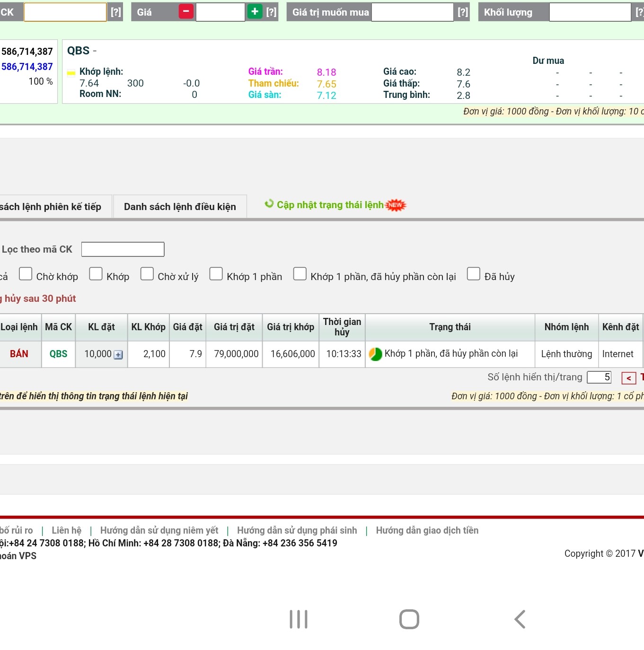Screen dimensions: 644x650
Task: Switch to Danh sách lệnh điều kiện tab
Action: (x=180, y=207)
